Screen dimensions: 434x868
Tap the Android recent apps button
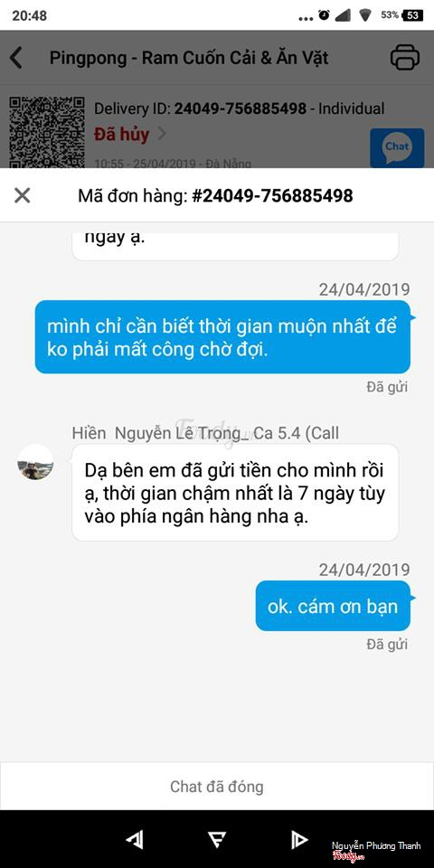[x=299, y=840]
